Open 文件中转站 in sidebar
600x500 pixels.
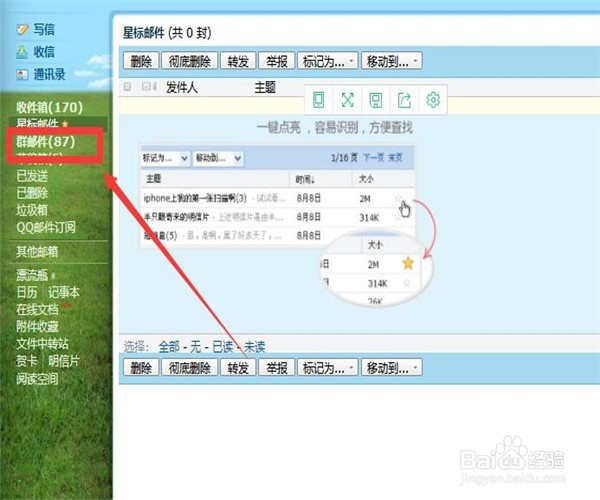(42, 344)
